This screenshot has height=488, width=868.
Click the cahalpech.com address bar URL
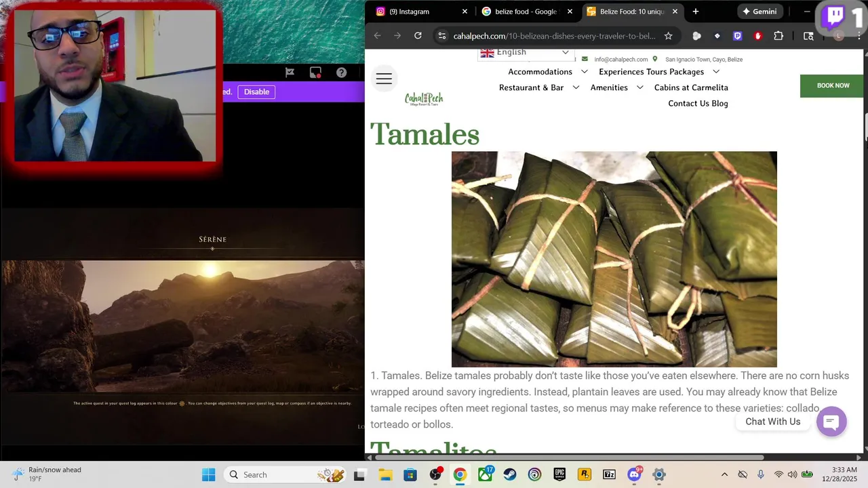[x=554, y=36]
